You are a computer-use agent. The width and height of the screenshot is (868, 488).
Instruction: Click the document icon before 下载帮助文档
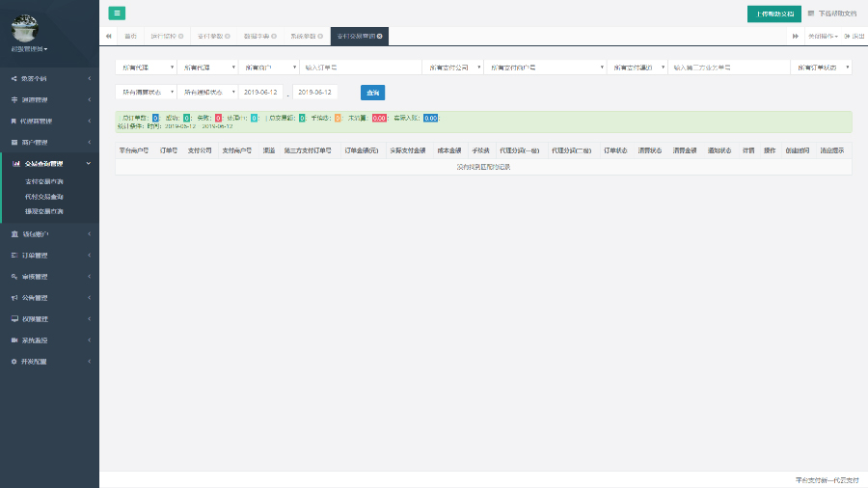pyautogui.click(x=811, y=14)
